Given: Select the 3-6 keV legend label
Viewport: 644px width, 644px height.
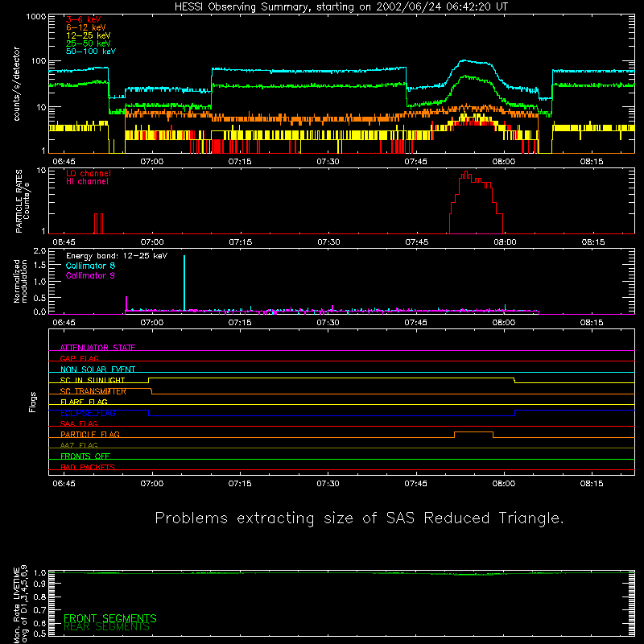Looking at the screenshot, I should click(x=84, y=19).
